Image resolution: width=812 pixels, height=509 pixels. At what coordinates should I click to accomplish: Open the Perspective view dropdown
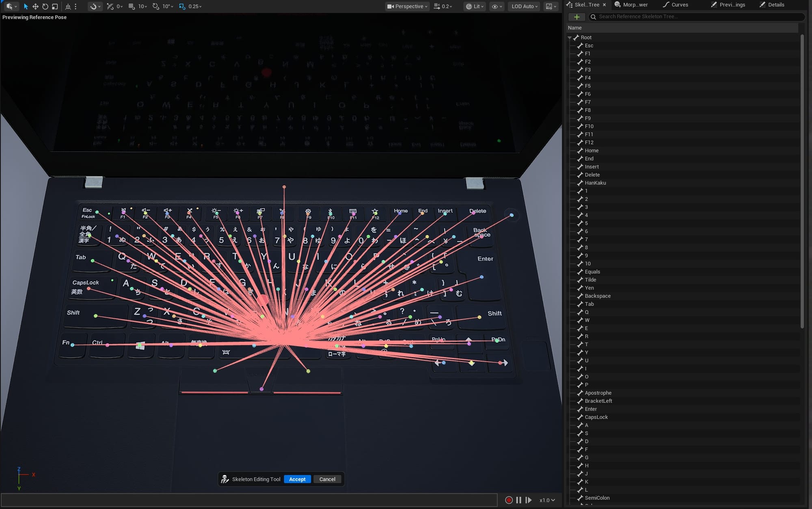[407, 6]
